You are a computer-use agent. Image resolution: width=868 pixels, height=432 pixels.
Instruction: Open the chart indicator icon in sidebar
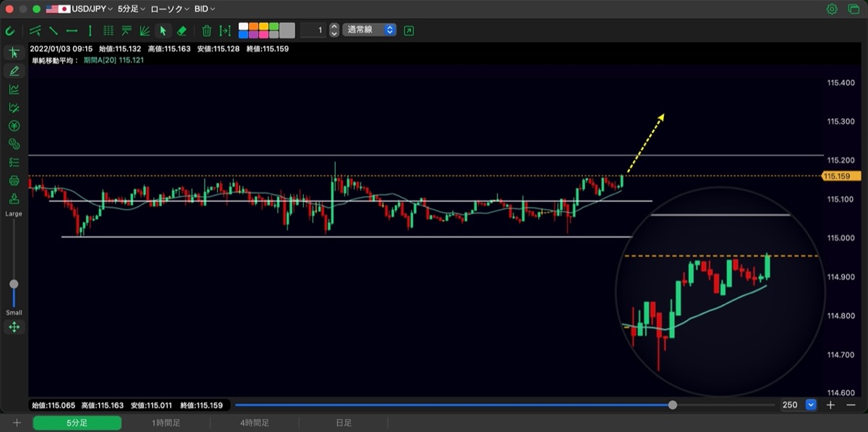[x=14, y=89]
